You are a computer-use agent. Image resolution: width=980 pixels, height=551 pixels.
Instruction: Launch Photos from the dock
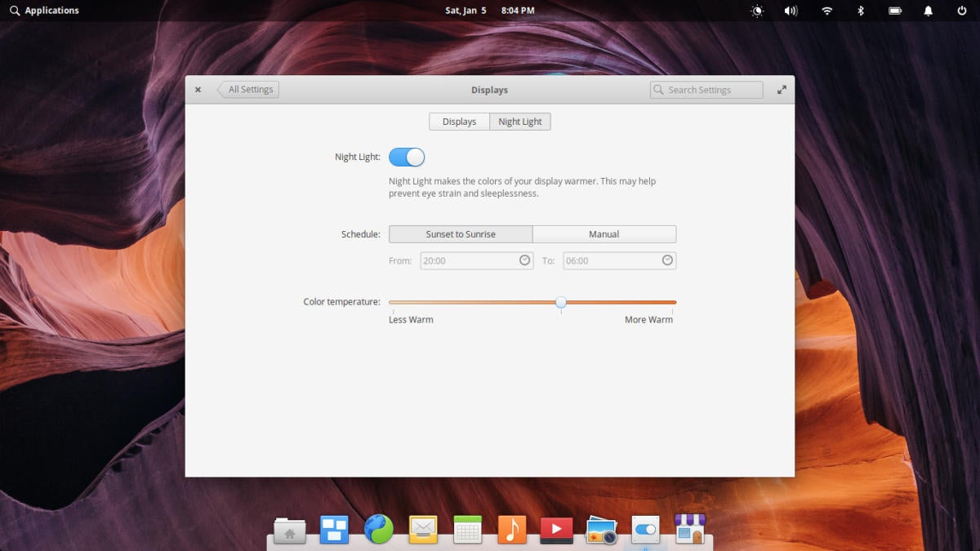pos(601,531)
